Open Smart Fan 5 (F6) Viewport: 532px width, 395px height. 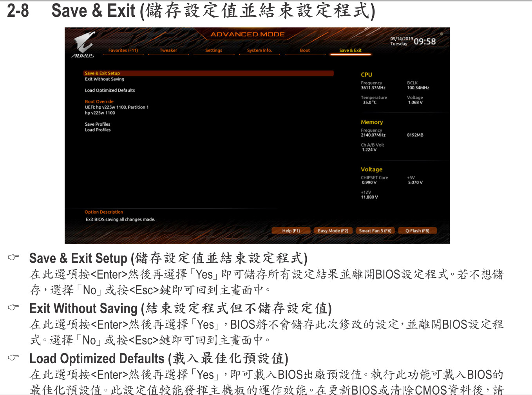tap(375, 231)
